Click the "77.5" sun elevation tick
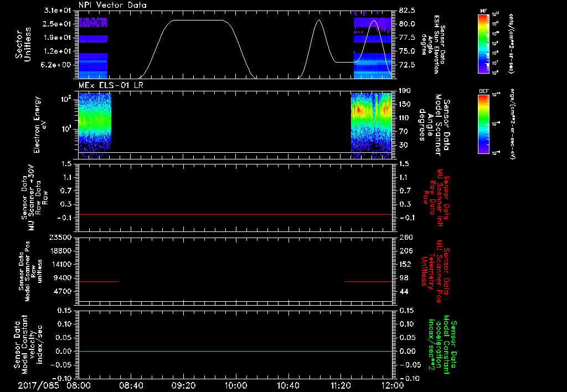This screenshot has height=392, width=567. pyautogui.click(x=407, y=38)
